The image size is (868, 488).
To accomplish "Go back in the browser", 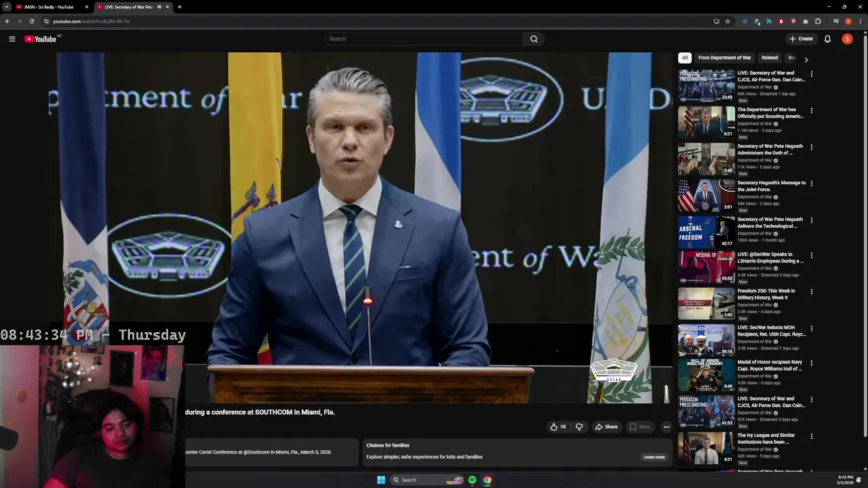I will pyautogui.click(x=7, y=21).
